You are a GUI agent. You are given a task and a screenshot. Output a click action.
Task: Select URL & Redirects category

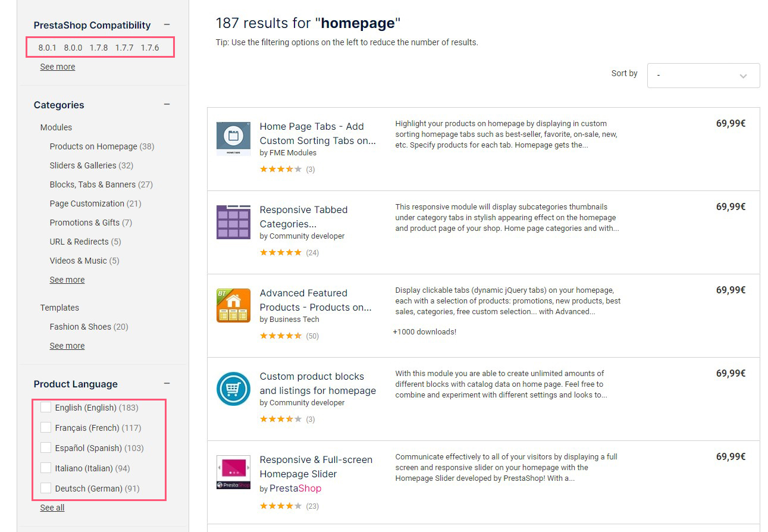pyautogui.click(x=85, y=242)
